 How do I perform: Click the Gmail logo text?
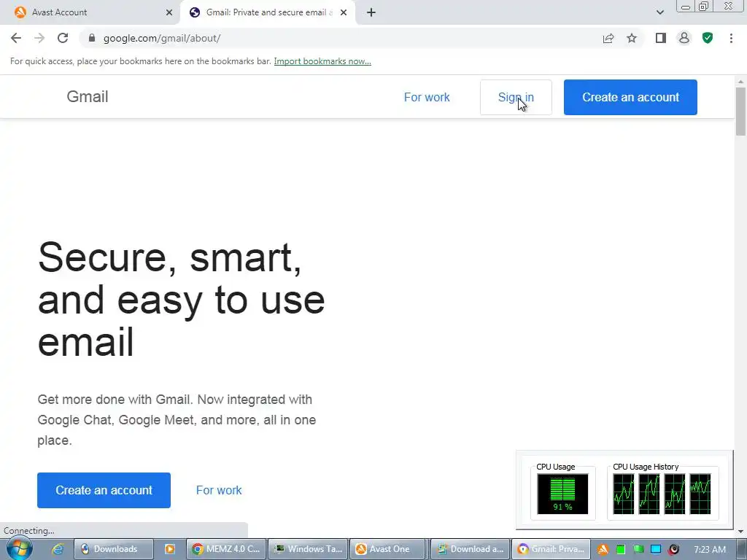[88, 97]
